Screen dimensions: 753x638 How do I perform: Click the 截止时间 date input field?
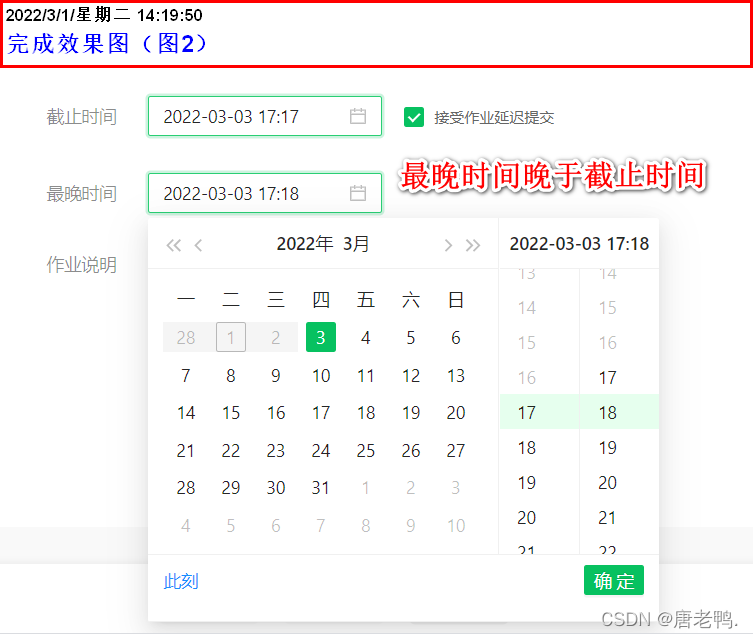265,116
